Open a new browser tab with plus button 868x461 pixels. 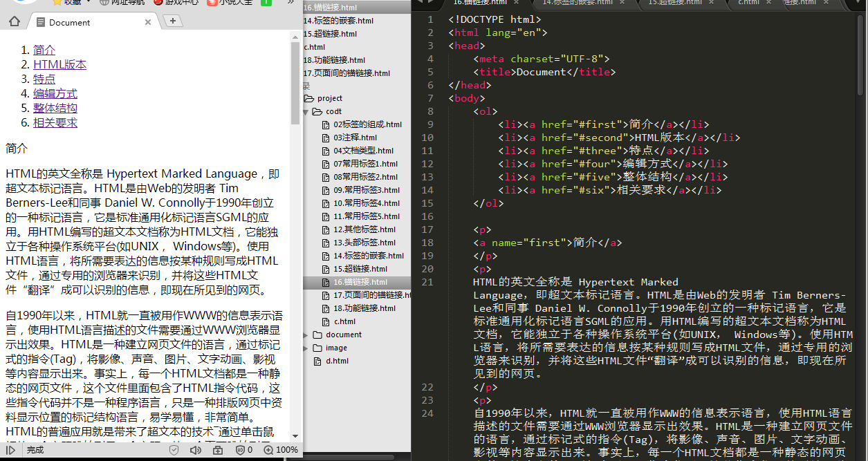pos(173,21)
